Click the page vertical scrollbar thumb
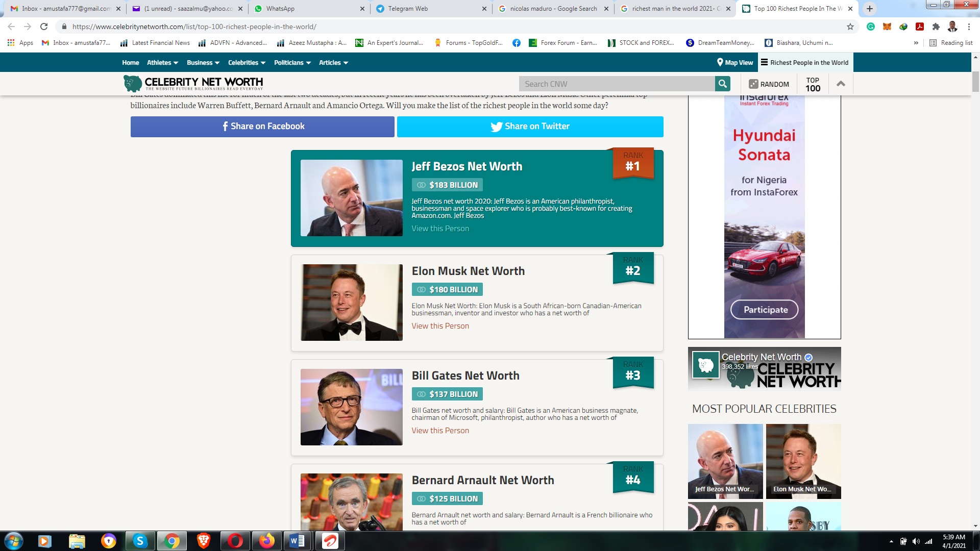Image resolution: width=980 pixels, height=551 pixels. pyautogui.click(x=975, y=82)
